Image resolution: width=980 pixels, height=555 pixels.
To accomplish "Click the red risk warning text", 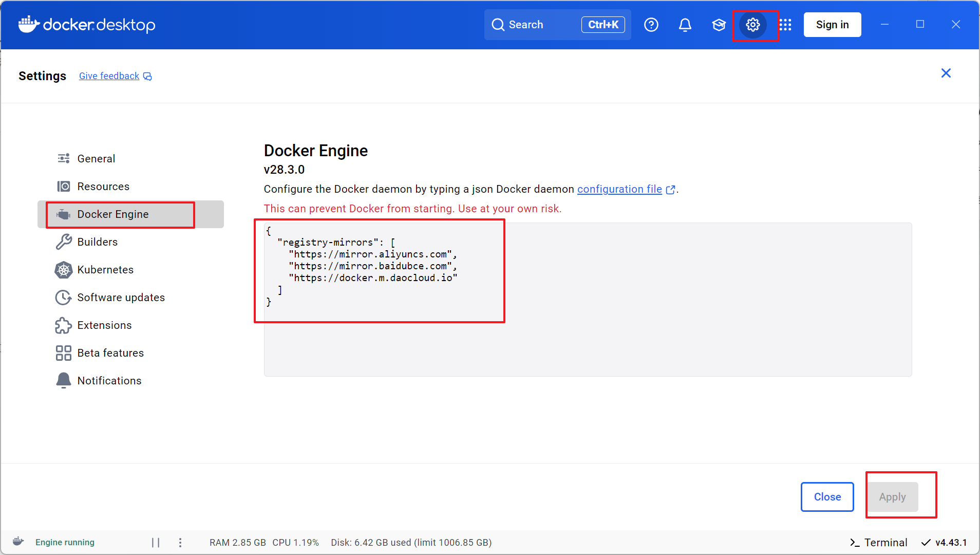I will coord(412,209).
